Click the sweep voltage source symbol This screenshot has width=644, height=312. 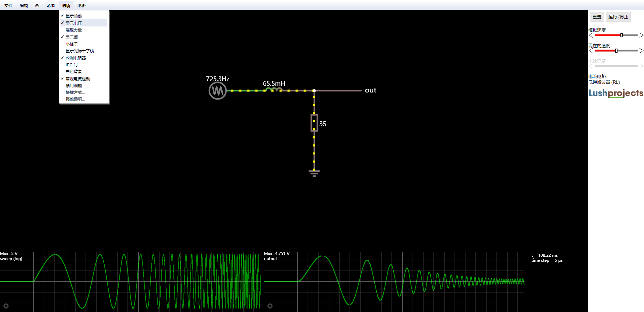217,91
